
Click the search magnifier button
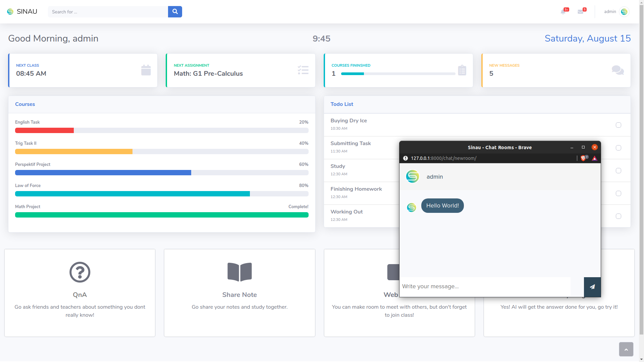pyautogui.click(x=175, y=12)
